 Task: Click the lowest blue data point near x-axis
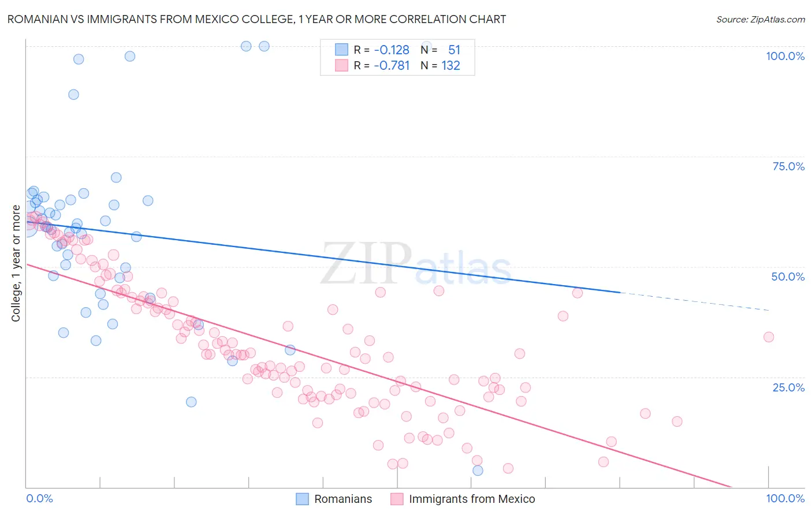478,471
